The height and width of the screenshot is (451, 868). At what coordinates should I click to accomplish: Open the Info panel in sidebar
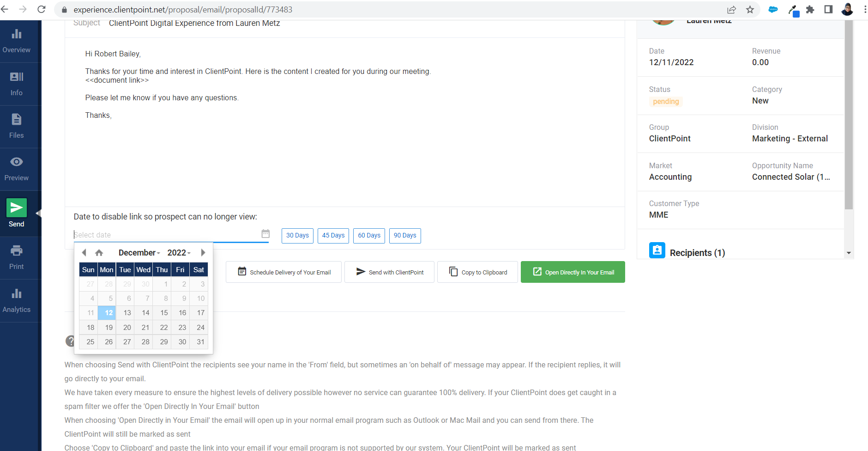[x=17, y=84]
